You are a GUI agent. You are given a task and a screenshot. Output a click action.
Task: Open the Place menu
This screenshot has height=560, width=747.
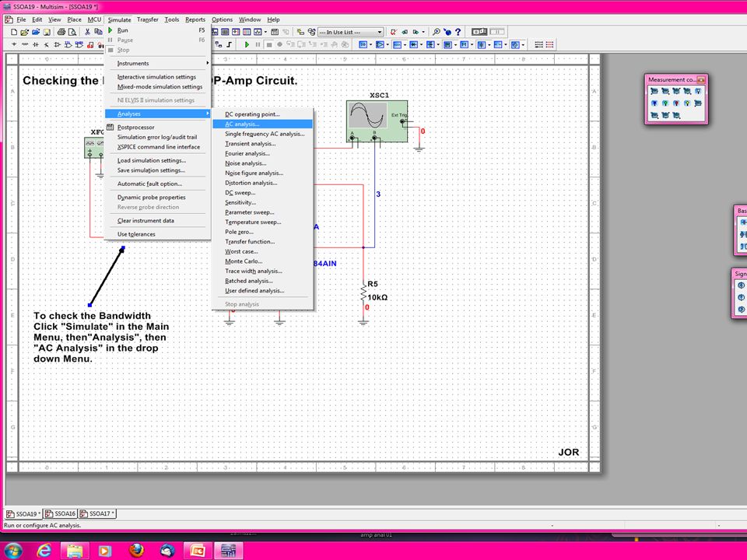(74, 19)
